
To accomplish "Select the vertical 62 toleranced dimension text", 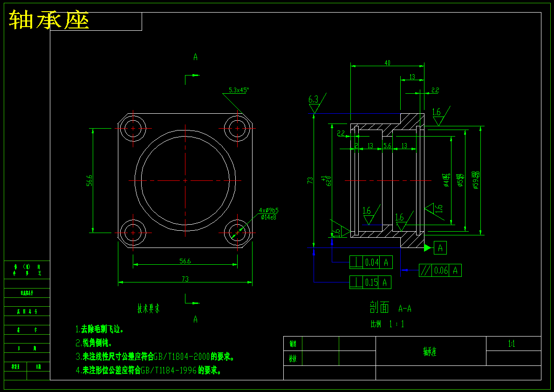I will pos(326,181).
